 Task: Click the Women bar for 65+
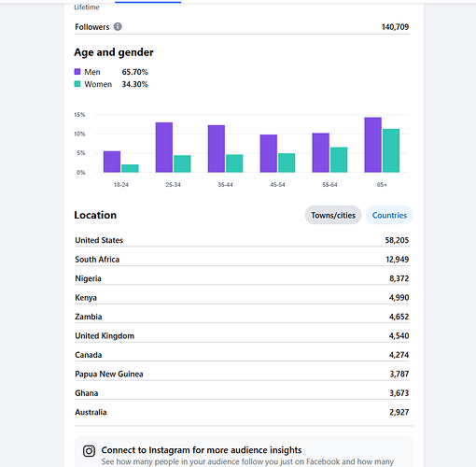tap(391, 150)
